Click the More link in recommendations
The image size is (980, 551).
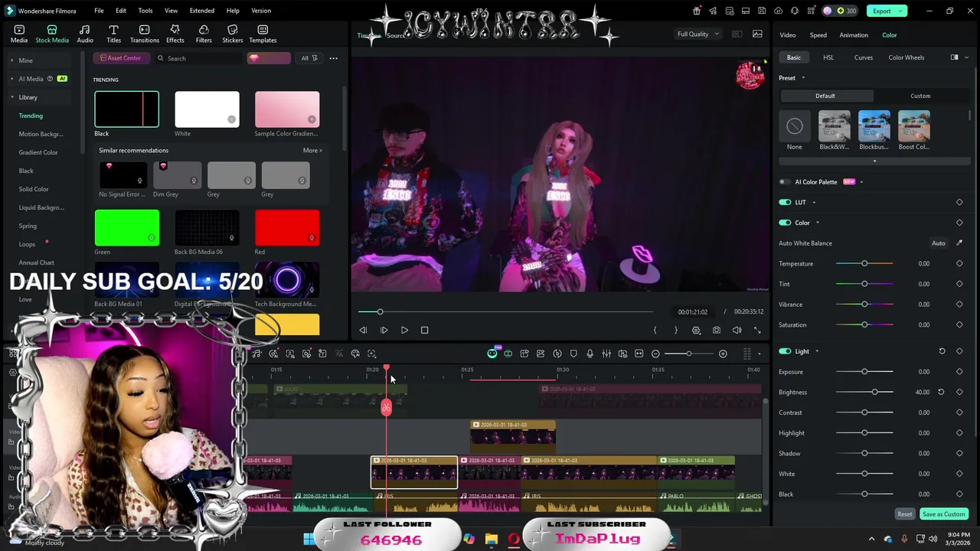tap(312, 151)
